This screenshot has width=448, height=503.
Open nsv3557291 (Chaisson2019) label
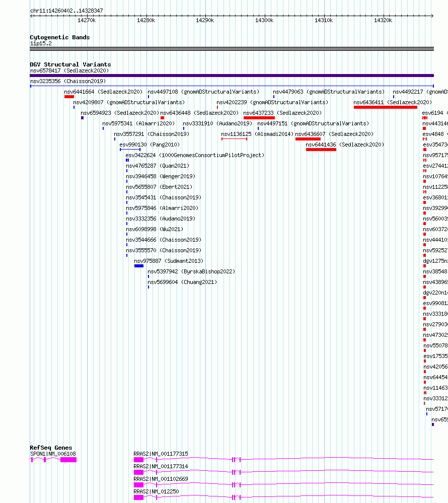click(152, 134)
